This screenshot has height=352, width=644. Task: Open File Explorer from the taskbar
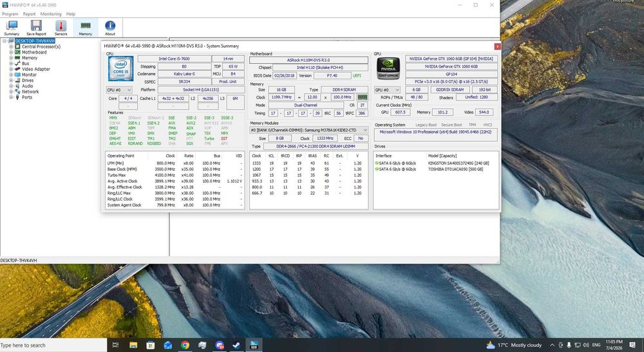coord(133,345)
